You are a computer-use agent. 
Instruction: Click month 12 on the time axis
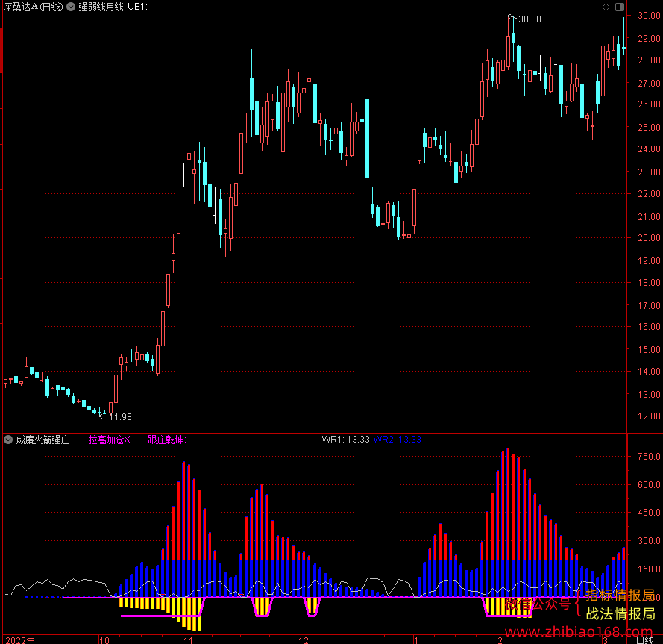pyautogui.click(x=304, y=640)
